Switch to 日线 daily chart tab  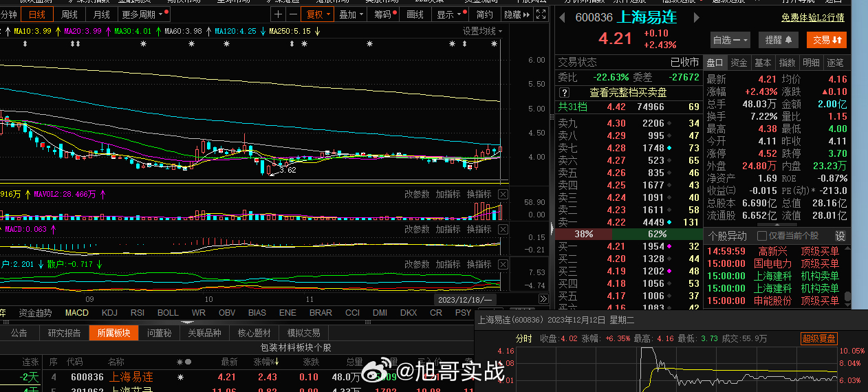pyautogui.click(x=37, y=14)
